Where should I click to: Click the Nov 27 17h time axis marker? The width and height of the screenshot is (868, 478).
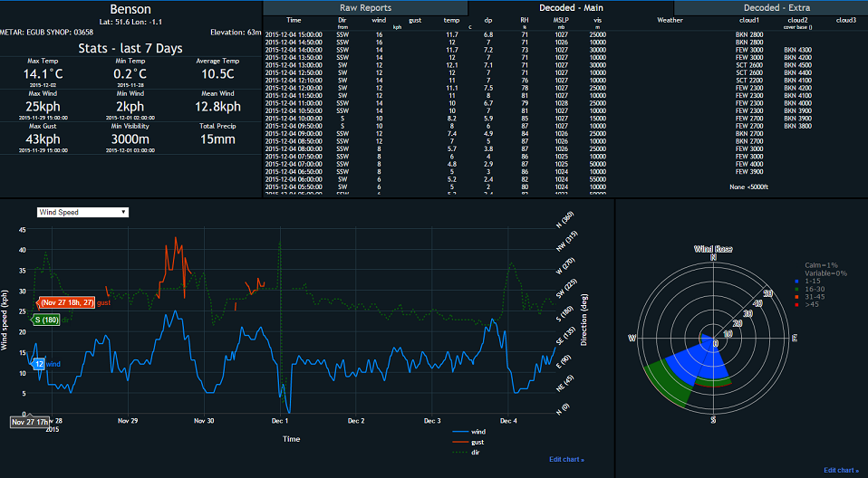29,421
